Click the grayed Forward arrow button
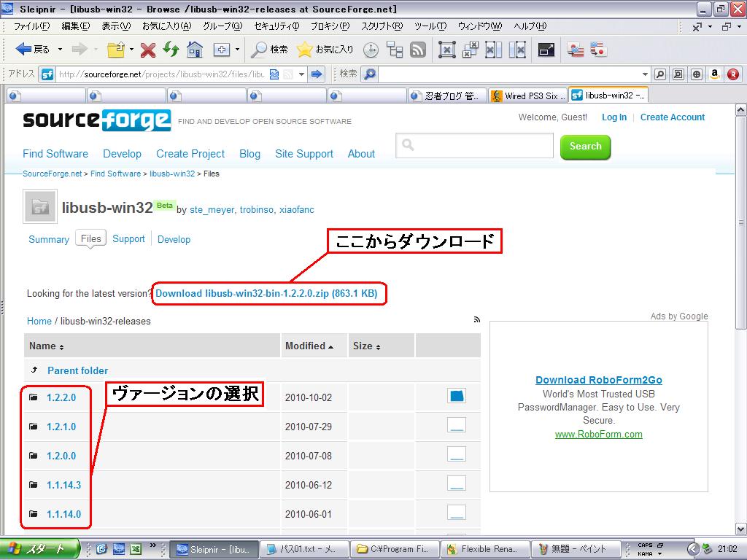This screenshot has height=560, width=747. pos(80,49)
